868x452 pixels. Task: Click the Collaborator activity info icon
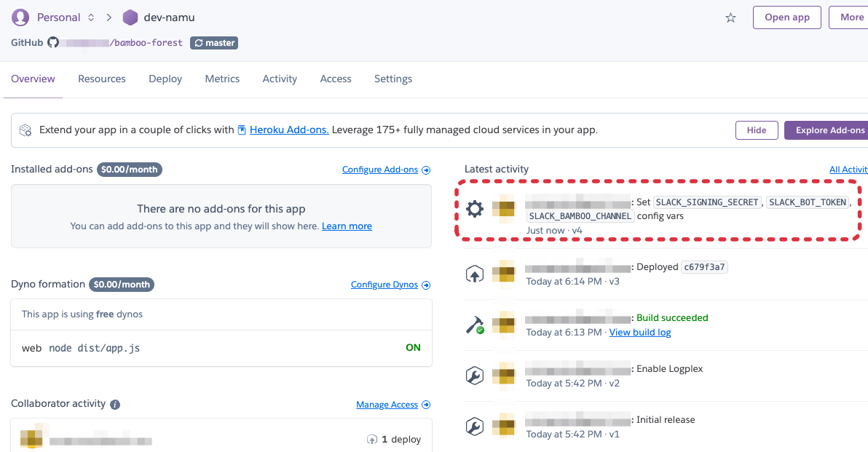115,405
